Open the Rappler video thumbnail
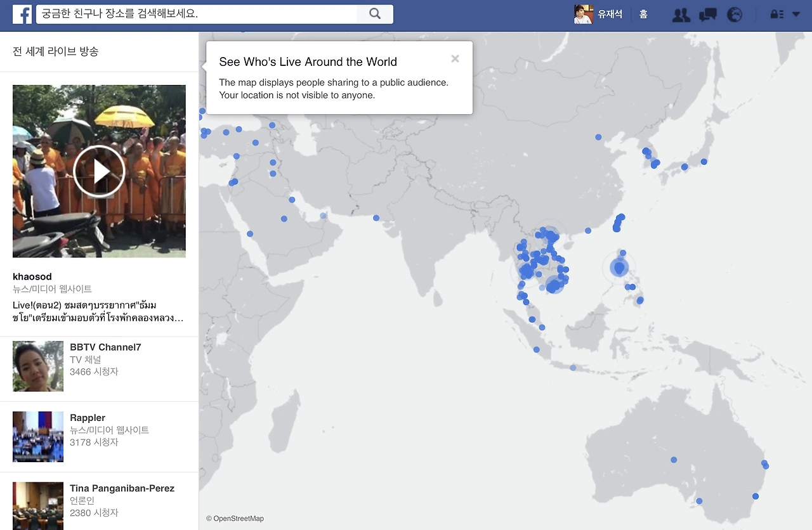The width and height of the screenshot is (812, 530). (x=38, y=437)
